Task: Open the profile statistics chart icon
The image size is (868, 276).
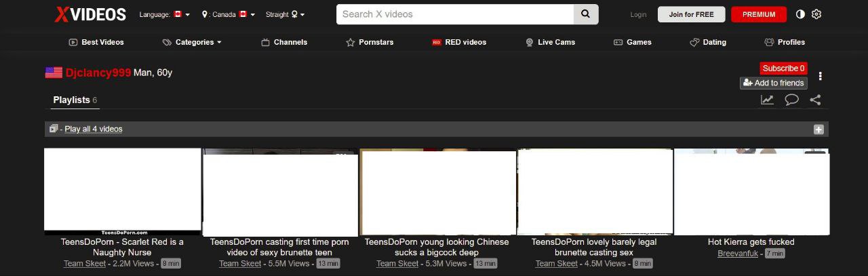Action: pyautogui.click(x=767, y=100)
